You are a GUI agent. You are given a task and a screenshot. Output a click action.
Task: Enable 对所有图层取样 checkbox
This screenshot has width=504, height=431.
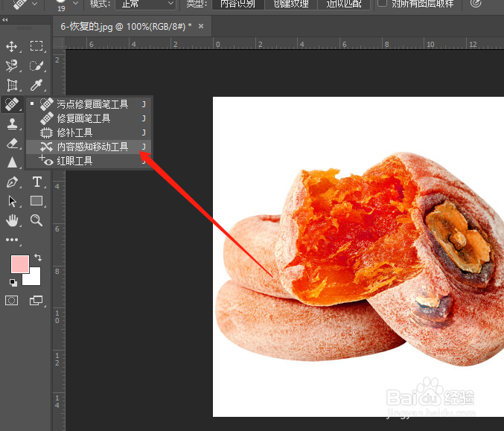tap(382, 2)
